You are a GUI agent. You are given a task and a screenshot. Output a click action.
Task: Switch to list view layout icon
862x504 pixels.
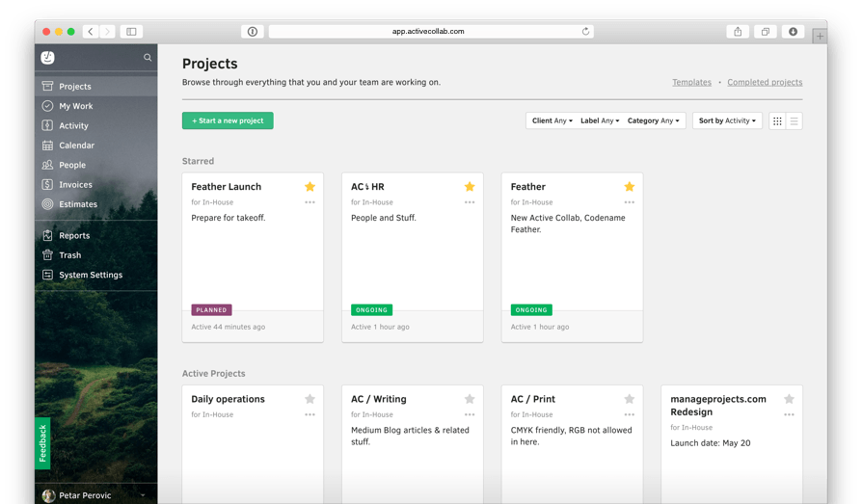point(794,121)
